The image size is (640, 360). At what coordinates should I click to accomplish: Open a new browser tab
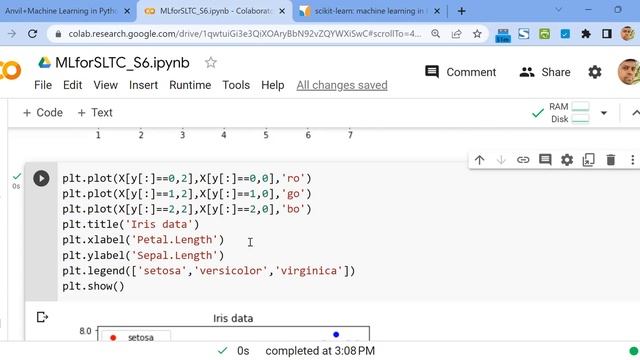(462, 11)
